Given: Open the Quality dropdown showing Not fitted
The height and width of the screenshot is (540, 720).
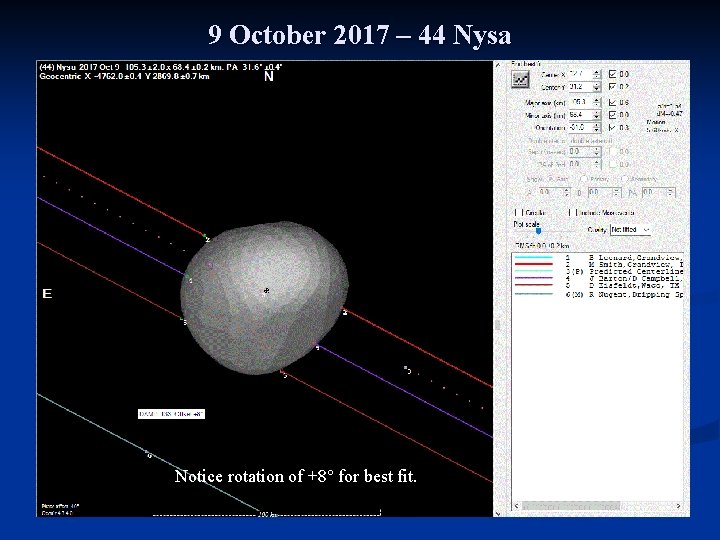Looking at the screenshot, I should 630,229.
